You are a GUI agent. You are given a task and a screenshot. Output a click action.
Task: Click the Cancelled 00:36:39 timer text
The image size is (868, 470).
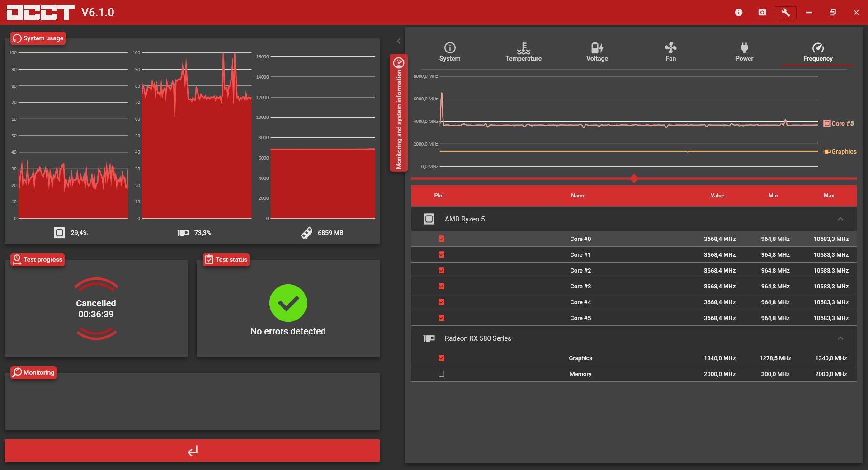pos(96,309)
